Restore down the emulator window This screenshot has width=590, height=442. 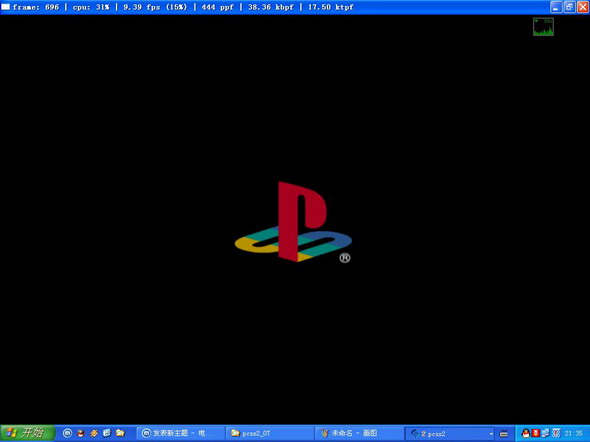[569, 7]
